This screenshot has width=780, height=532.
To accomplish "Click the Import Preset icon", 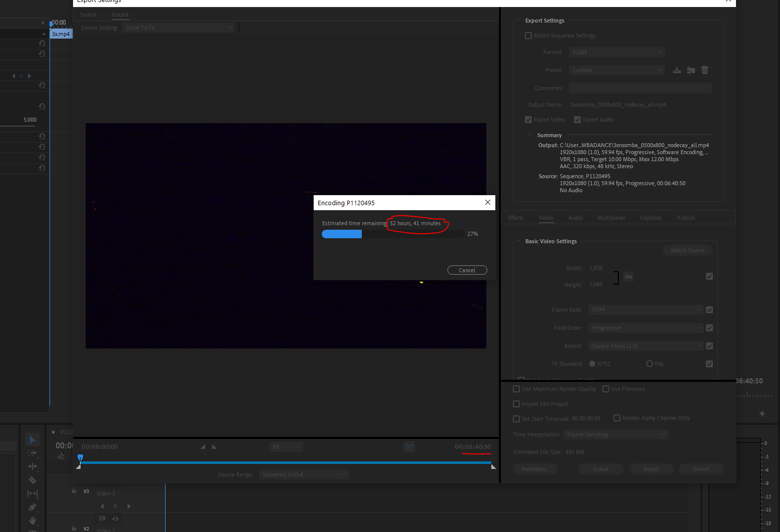I will [690, 70].
